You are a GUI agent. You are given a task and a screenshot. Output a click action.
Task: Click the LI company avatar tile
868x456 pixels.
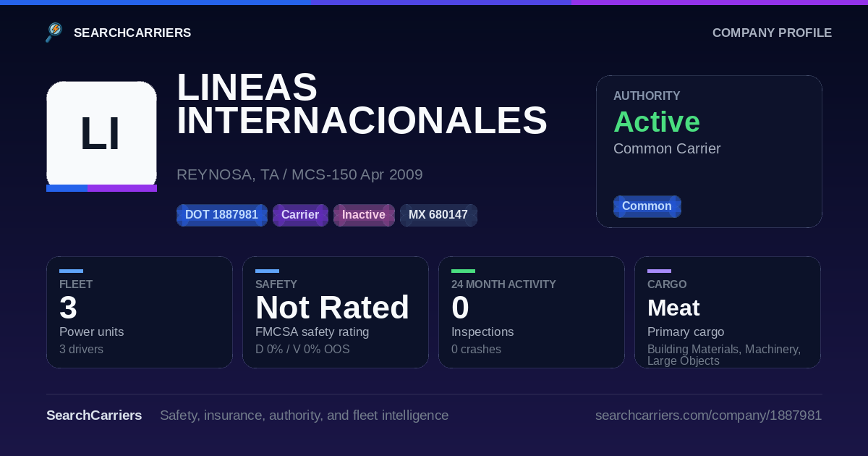pyautogui.click(x=101, y=136)
